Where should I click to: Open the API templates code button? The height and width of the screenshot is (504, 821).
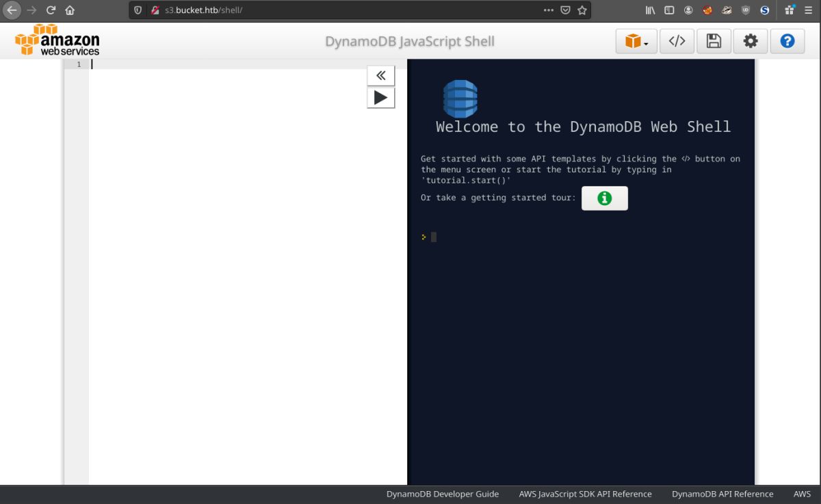(677, 41)
